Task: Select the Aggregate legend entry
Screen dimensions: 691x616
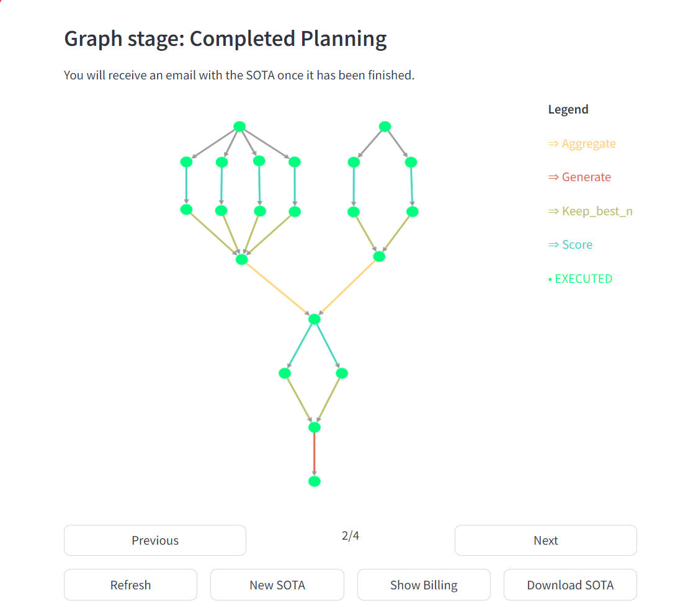Action: 582,144
